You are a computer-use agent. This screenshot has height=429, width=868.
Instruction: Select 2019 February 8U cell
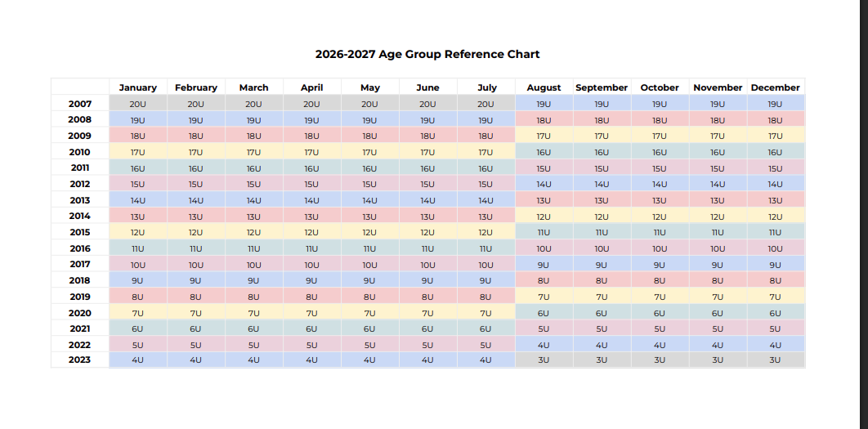(x=196, y=297)
